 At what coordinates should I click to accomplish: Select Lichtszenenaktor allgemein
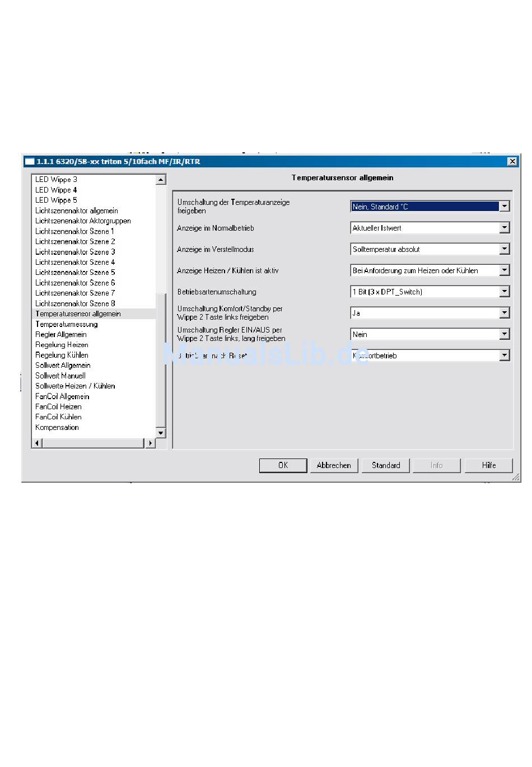77,211
